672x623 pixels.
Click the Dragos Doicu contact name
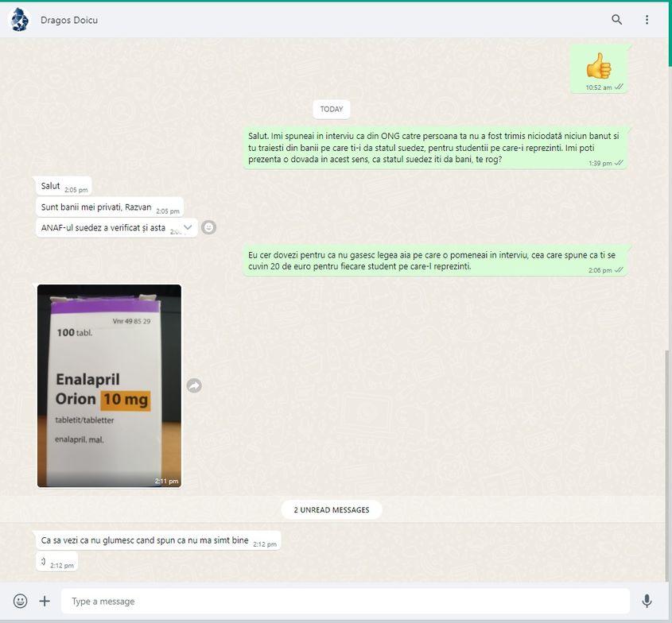coord(69,20)
